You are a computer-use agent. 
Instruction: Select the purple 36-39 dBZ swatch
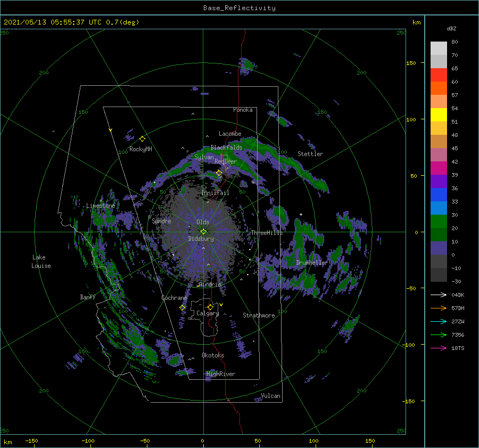click(439, 182)
